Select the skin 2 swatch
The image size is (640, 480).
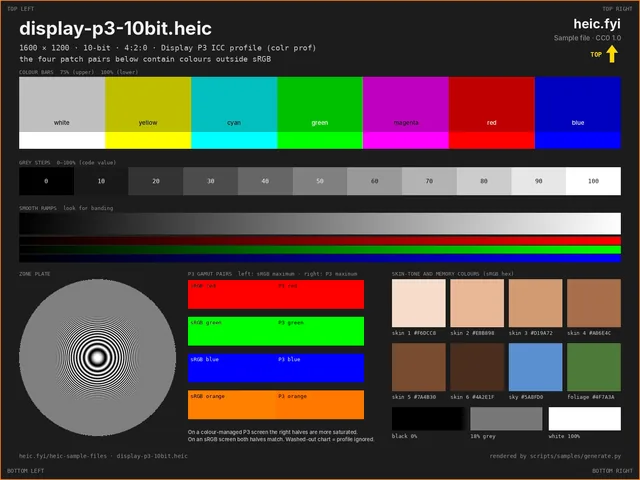(477, 303)
